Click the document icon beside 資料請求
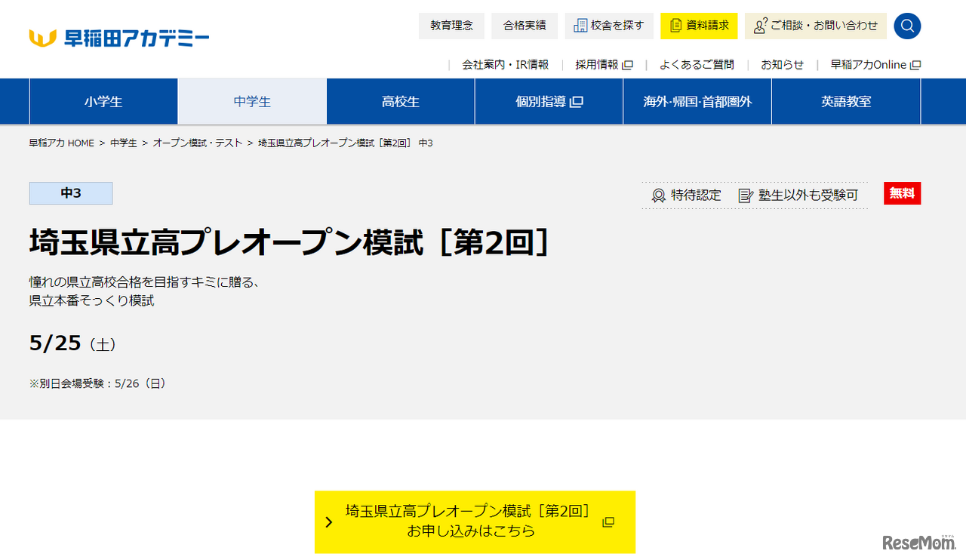Image resolution: width=966 pixels, height=560 pixels. click(675, 26)
